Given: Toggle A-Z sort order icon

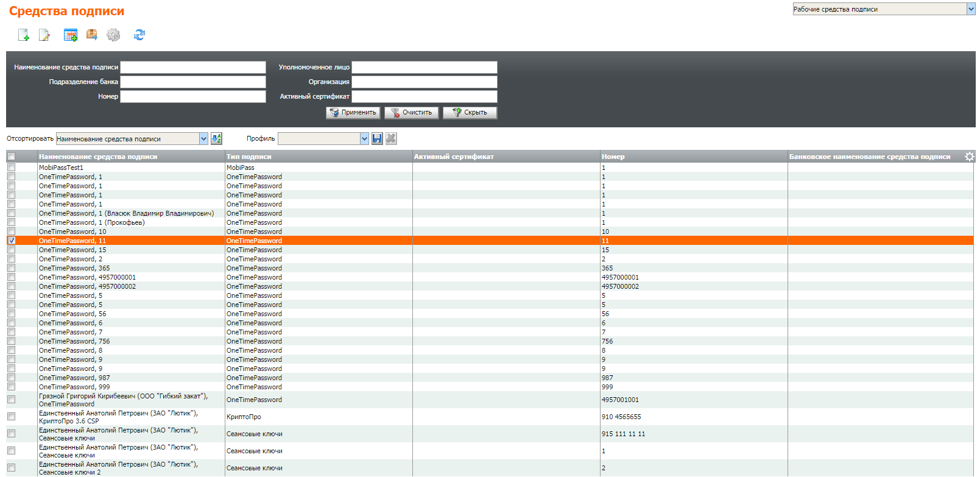Looking at the screenshot, I should (216, 139).
